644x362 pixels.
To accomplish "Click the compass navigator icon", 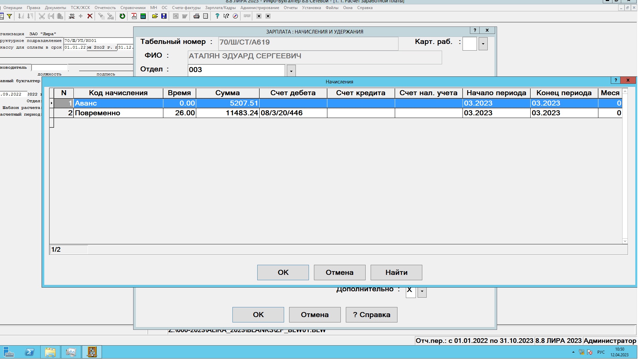I will coord(235,16).
